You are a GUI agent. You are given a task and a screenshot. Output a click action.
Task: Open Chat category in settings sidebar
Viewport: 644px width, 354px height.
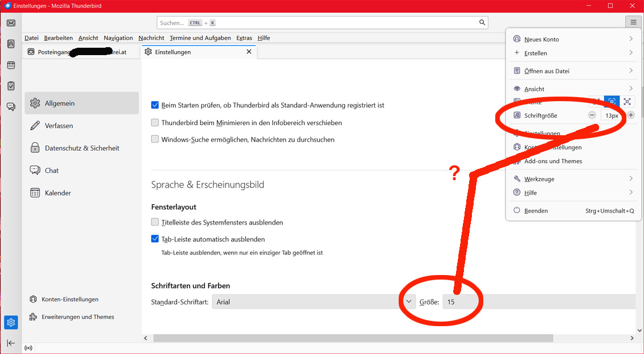click(x=82, y=170)
